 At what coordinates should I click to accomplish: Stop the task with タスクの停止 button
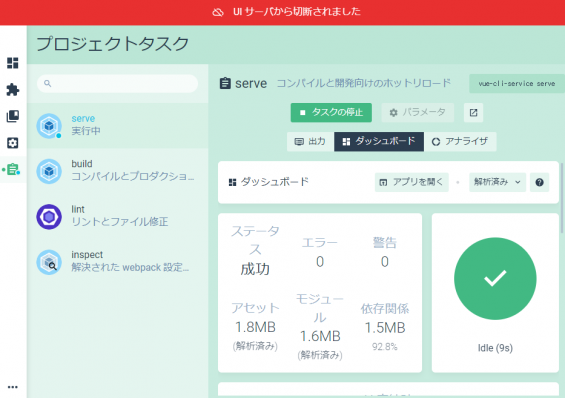331,113
